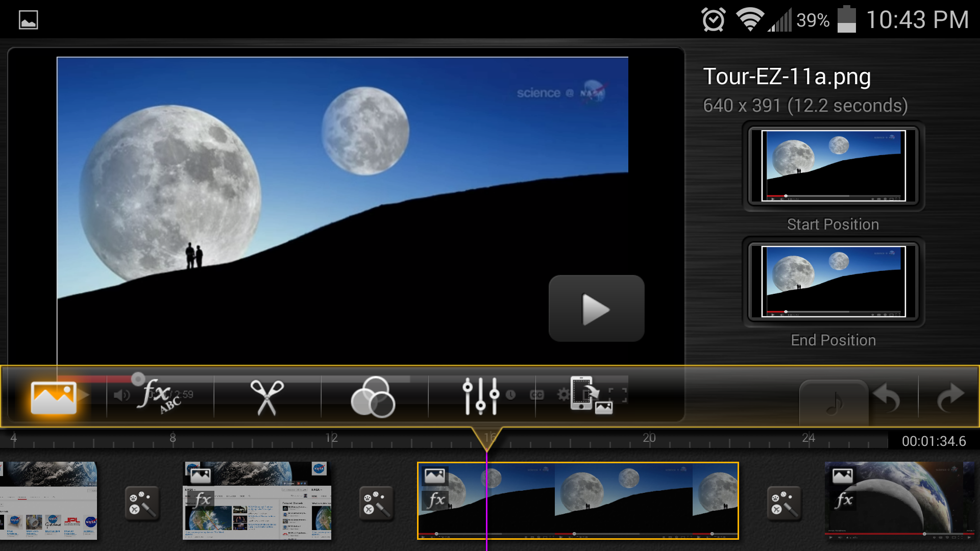This screenshot has width=980, height=551.
Task: Tap the timeline ruler at mark 24
Action: 808,438
